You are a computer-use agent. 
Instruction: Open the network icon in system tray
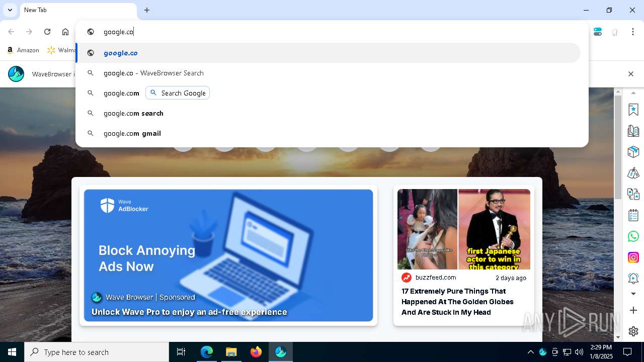(567, 352)
